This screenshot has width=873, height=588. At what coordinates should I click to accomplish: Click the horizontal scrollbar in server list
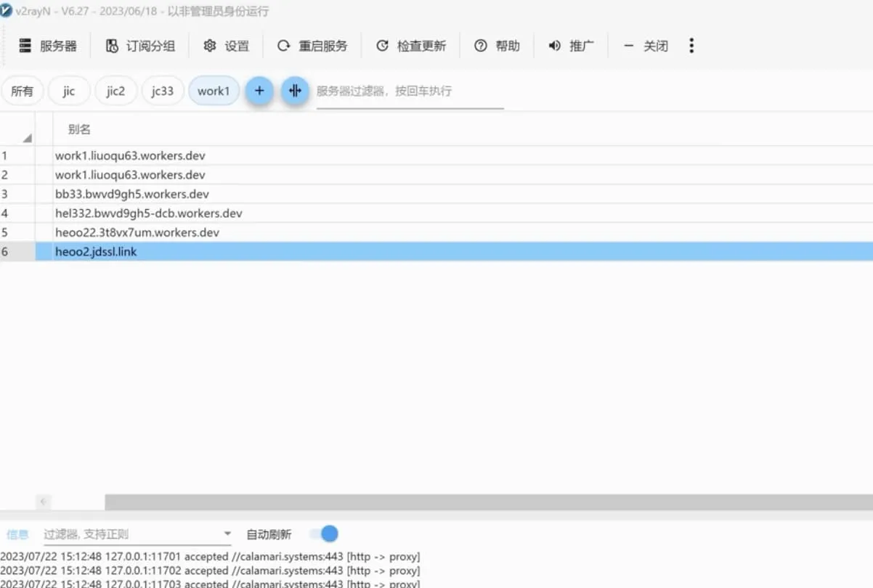coord(488,502)
